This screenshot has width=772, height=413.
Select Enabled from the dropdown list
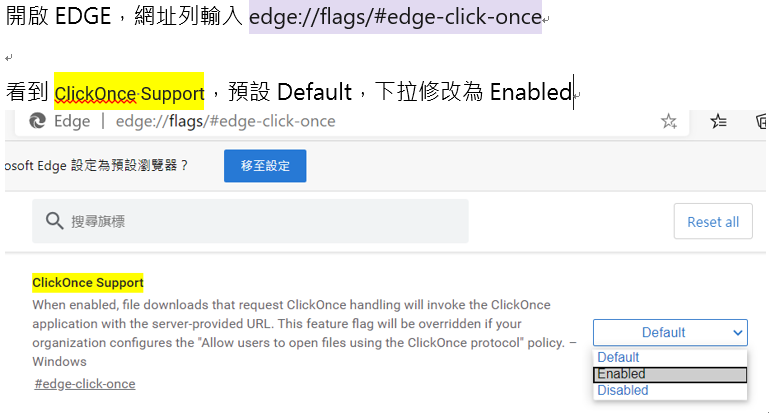pos(669,374)
